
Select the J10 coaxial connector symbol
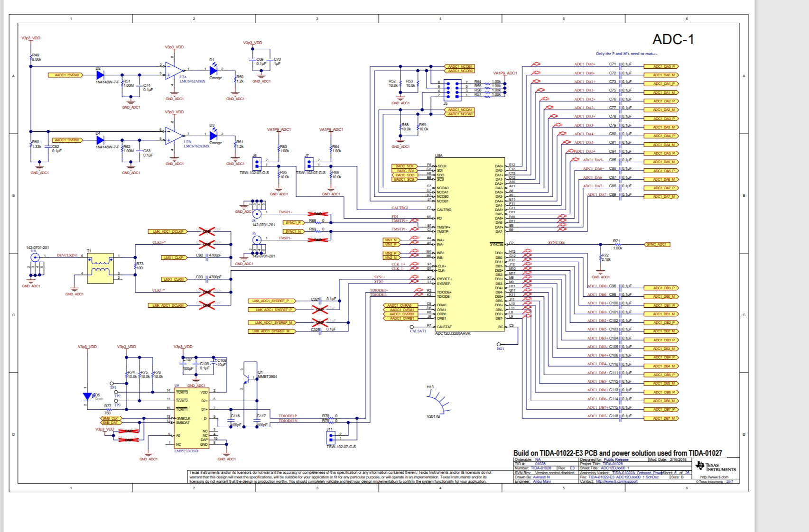point(35,257)
